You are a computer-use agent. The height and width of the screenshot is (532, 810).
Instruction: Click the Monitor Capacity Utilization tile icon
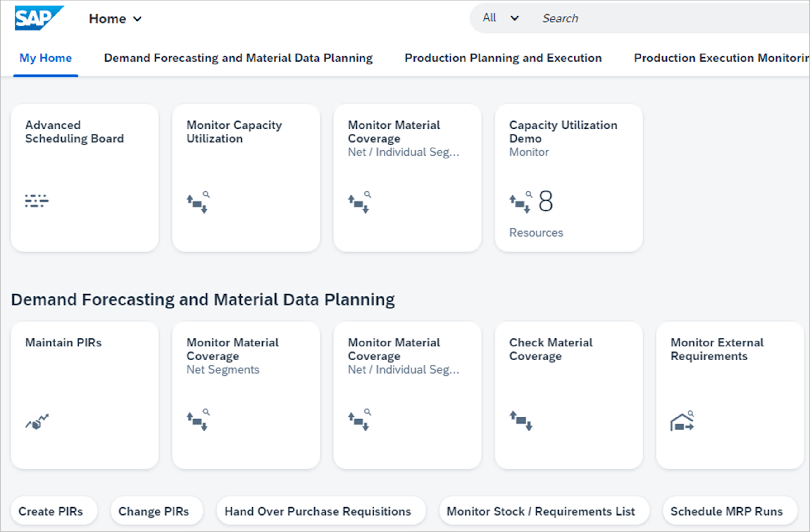[198, 202]
